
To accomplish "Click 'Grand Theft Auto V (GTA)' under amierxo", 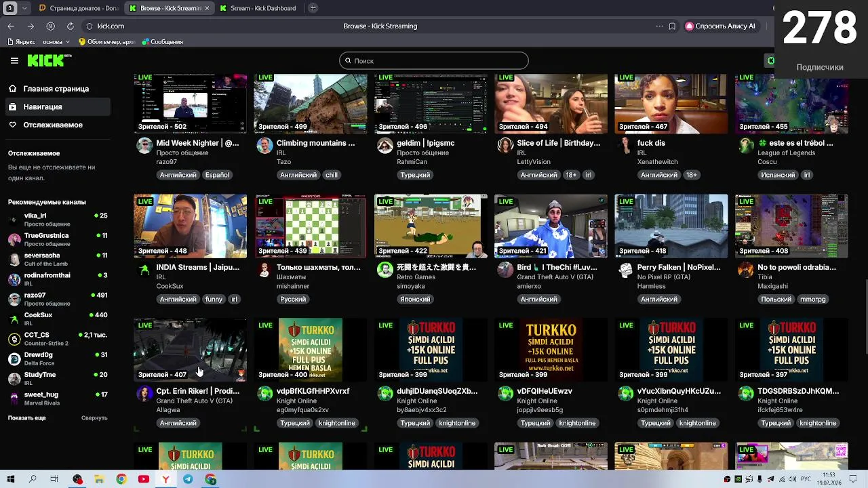I will [x=554, y=277].
